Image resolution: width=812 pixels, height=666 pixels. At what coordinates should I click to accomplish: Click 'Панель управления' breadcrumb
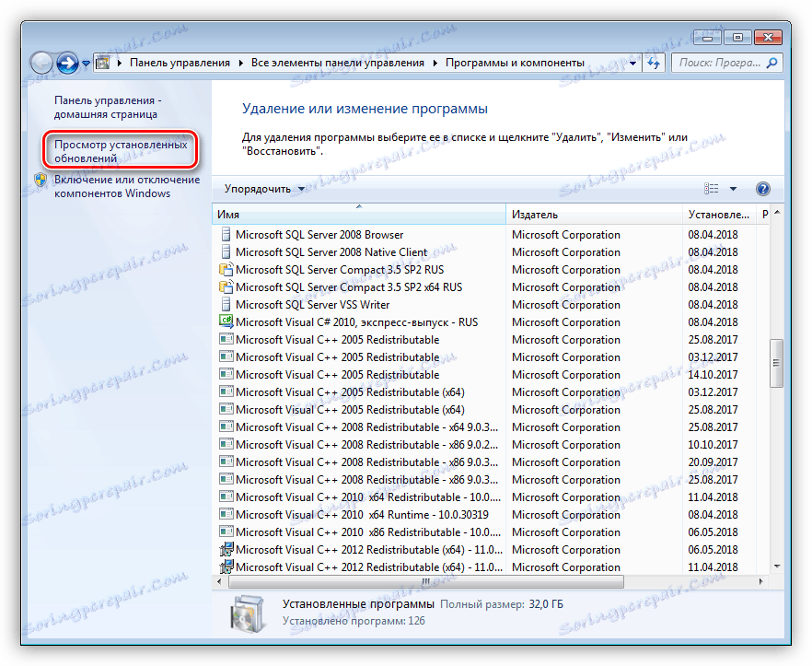[x=180, y=63]
